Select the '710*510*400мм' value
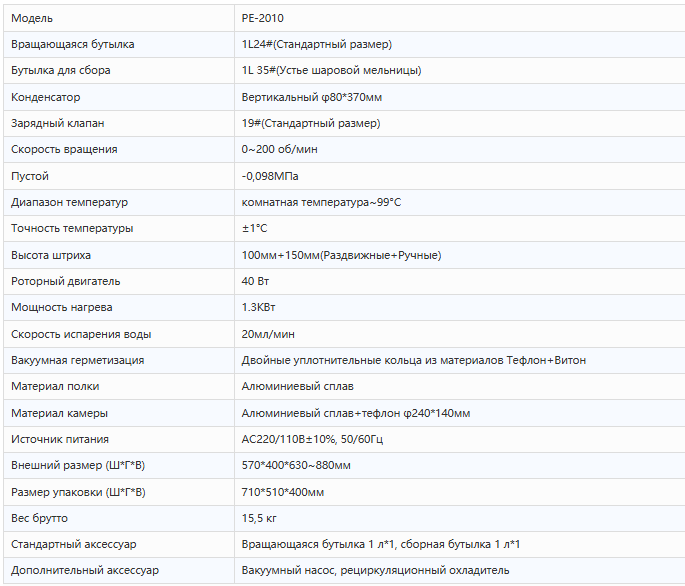 283,492
